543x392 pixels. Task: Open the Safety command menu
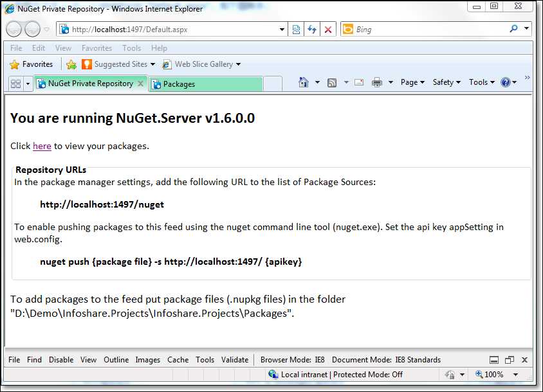coord(446,82)
